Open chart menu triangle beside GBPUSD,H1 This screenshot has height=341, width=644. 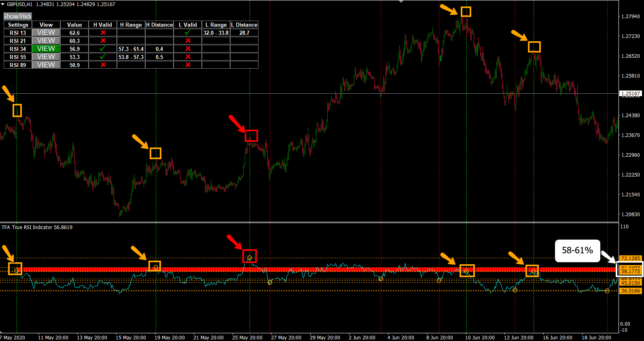pos(3,4)
